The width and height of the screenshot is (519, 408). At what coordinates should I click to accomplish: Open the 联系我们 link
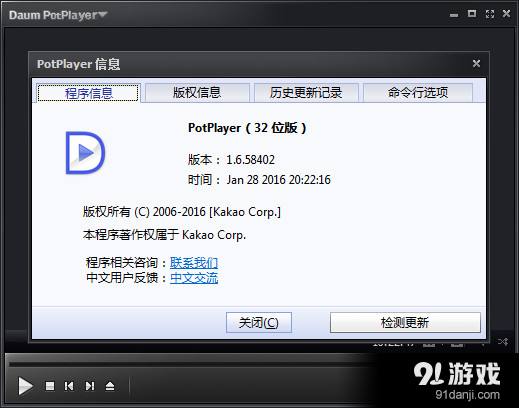[194, 263]
